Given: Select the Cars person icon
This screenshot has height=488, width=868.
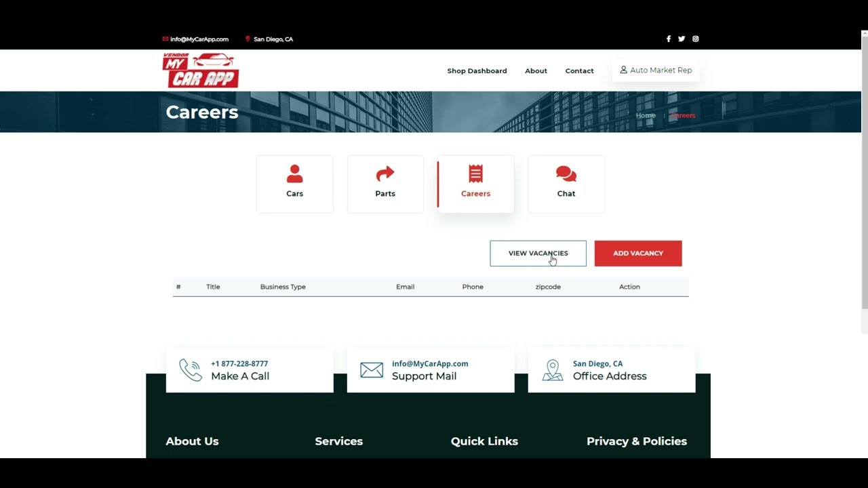Looking at the screenshot, I should 294,174.
